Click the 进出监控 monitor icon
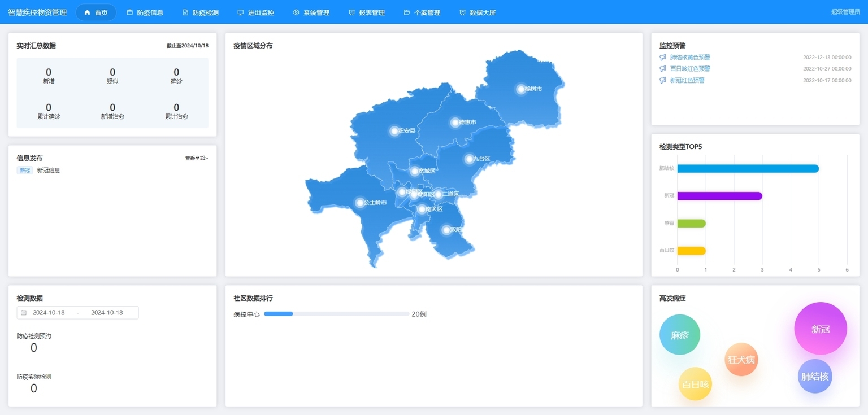This screenshot has height=415, width=868. 240,12
